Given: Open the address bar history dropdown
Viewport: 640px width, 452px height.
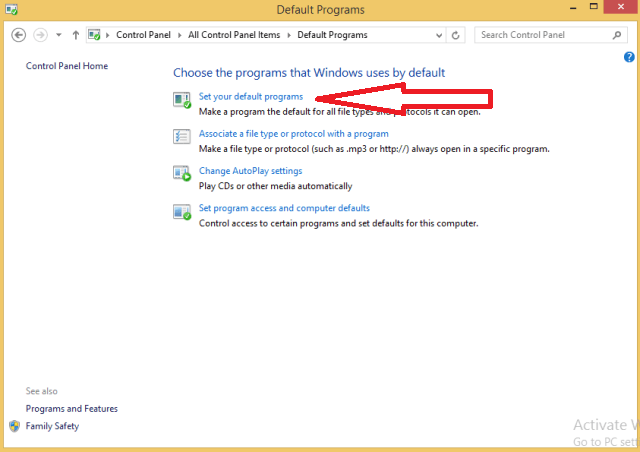Looking at the screenshot, I should click(x=439, y=35).
